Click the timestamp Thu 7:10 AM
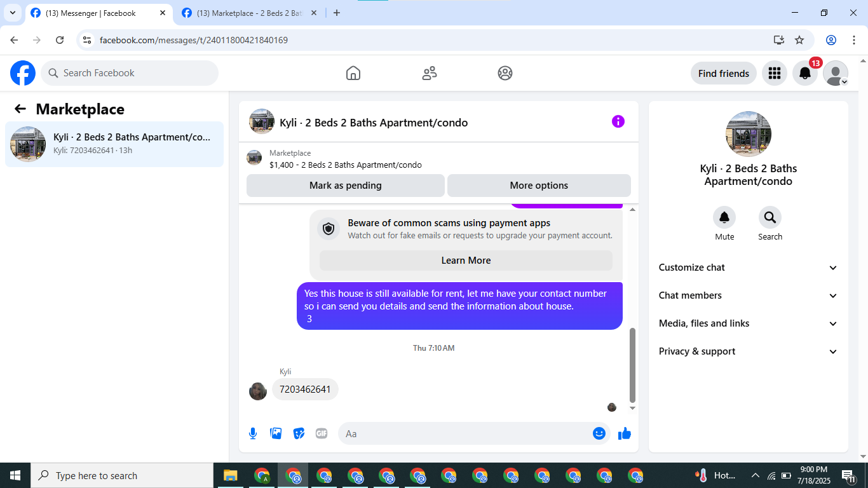868x488 pixels. pyautogui.click(x=434, y=348)
